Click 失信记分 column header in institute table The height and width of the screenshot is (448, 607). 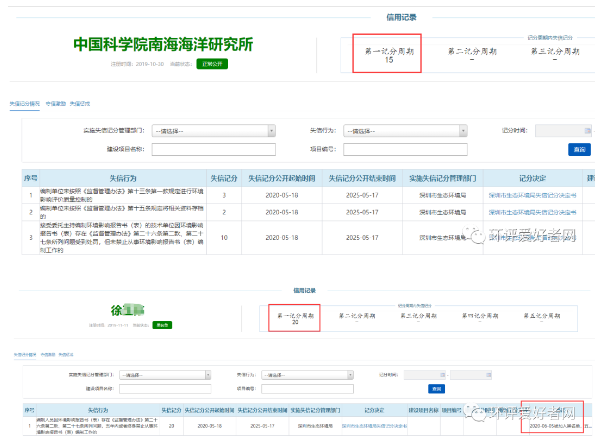224,179
